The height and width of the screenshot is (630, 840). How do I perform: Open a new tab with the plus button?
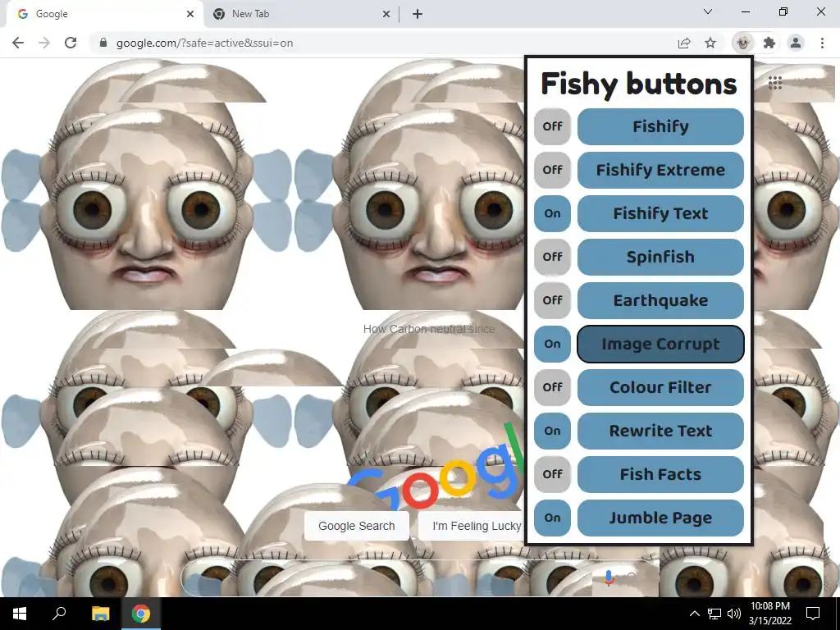click(418, 14)
